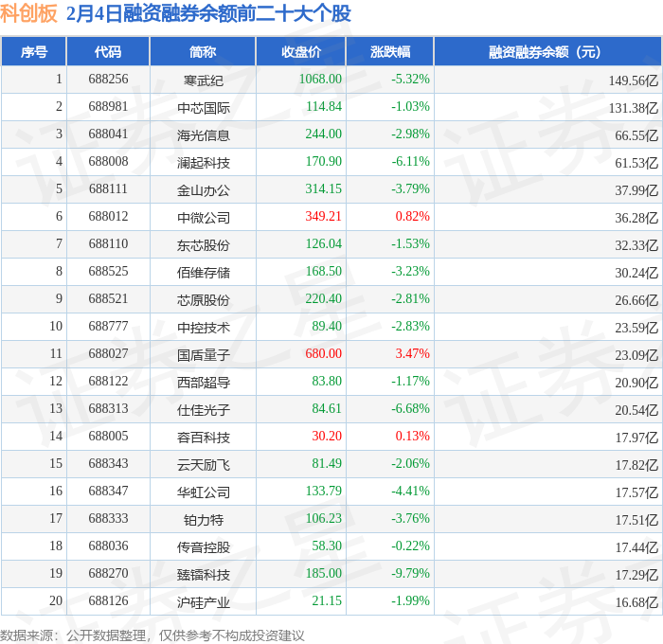Select stock name 臻镭科技
The image size is (663, 644).
204,575
